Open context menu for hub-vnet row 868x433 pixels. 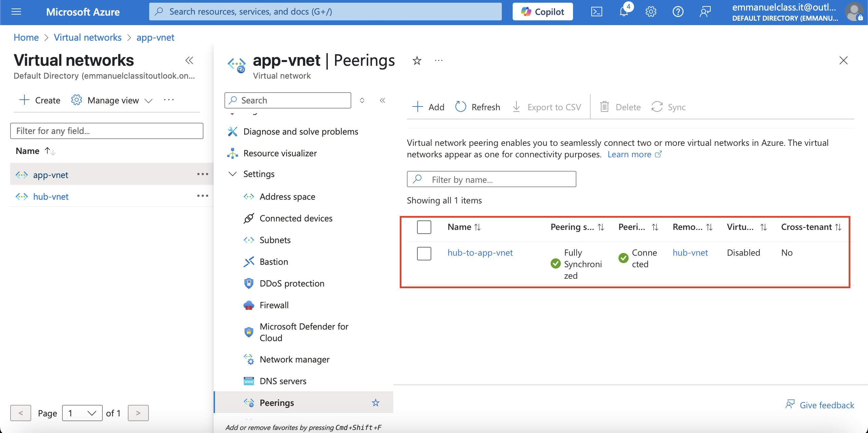pyautogui.click(x=202, y=196)
